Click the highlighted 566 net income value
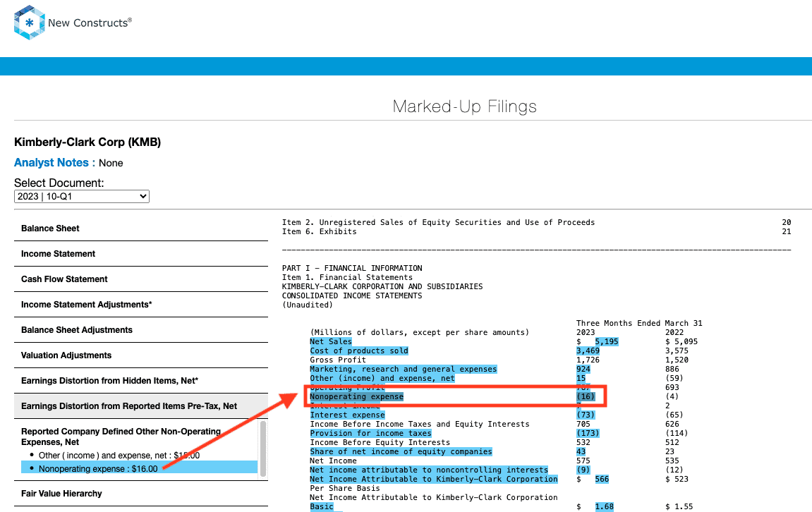Image resolution: width=812 pixels, height=512 pixels. pos(602,480)
